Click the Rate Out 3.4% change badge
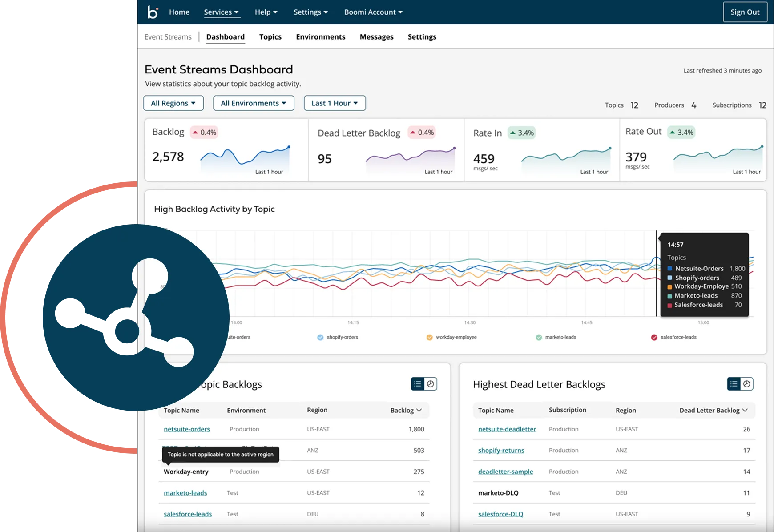Viewport: 774px width, 532px height. click(x=681, y=133)
